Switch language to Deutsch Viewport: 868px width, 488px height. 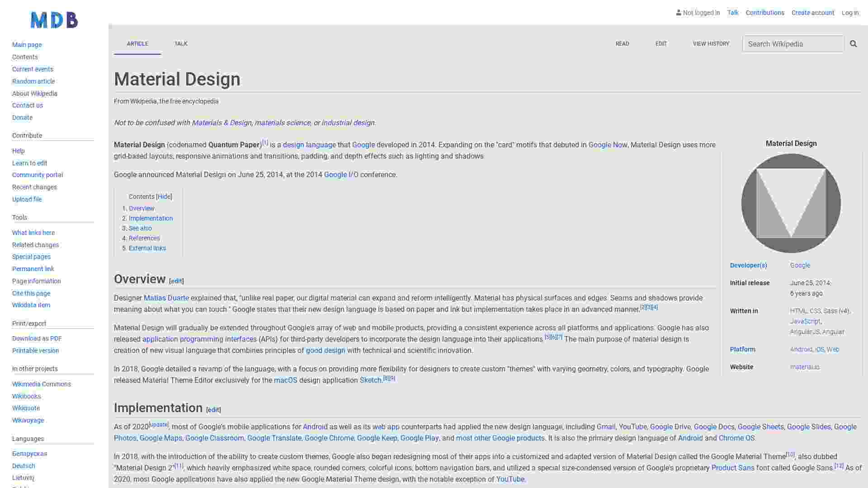click(x=24, y=466)
